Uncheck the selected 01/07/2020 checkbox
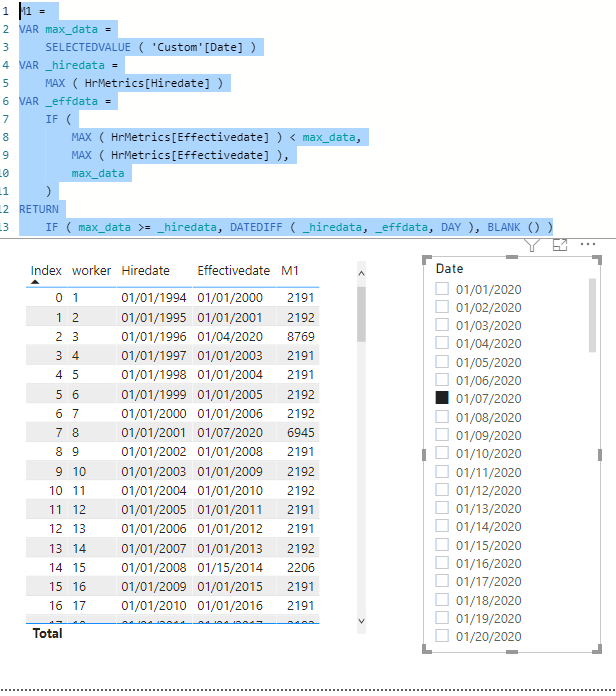616x696 pixels. 442,398
